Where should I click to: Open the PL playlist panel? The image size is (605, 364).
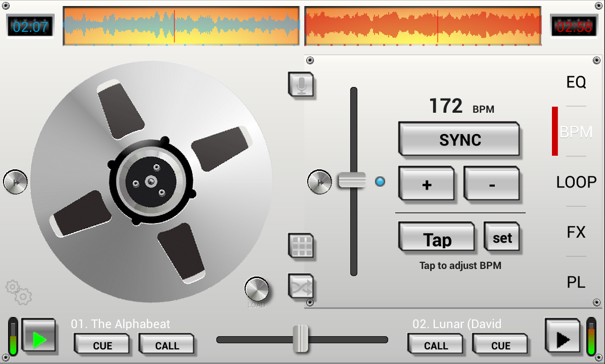[x=577, y=282]
